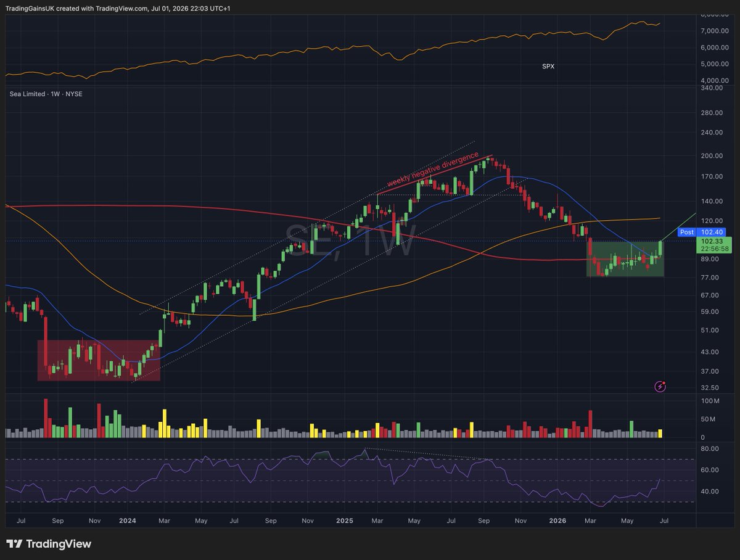
Task: Click the 280.00 price axis label
Action: [x=712, y=113]
